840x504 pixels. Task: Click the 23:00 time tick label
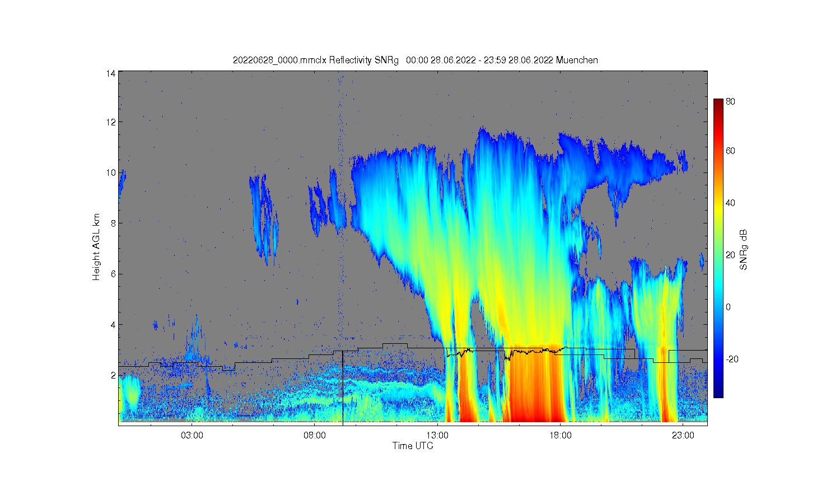(x=683, y=435)
